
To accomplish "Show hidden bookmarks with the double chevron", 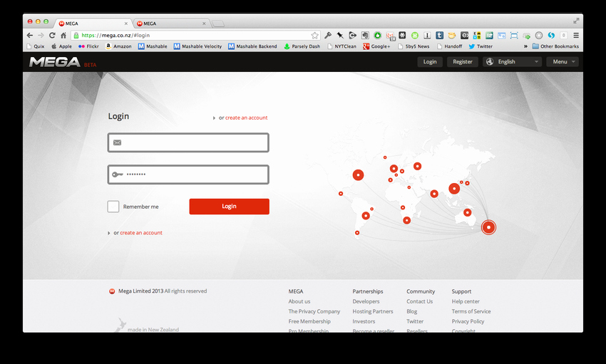I will tap(525, 46).
